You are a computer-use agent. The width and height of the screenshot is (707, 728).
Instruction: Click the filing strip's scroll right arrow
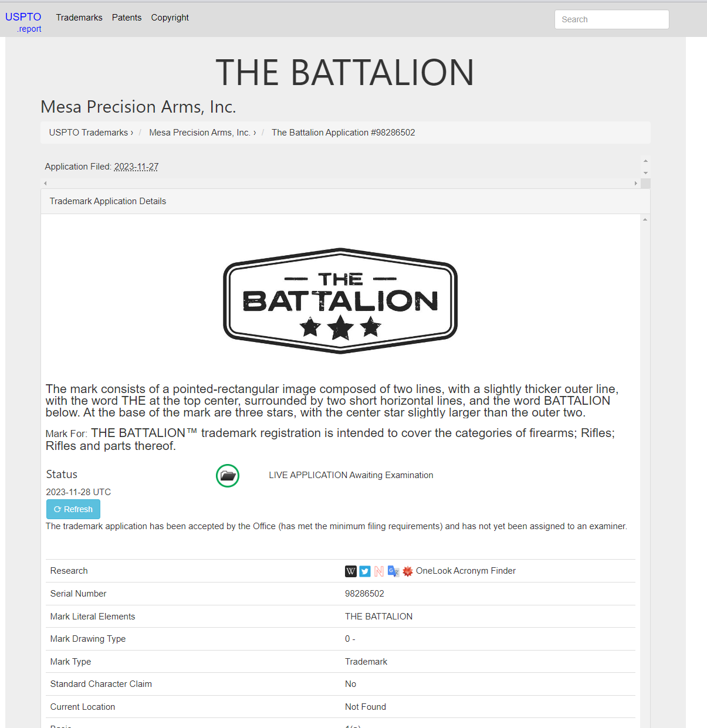(636, 184)
